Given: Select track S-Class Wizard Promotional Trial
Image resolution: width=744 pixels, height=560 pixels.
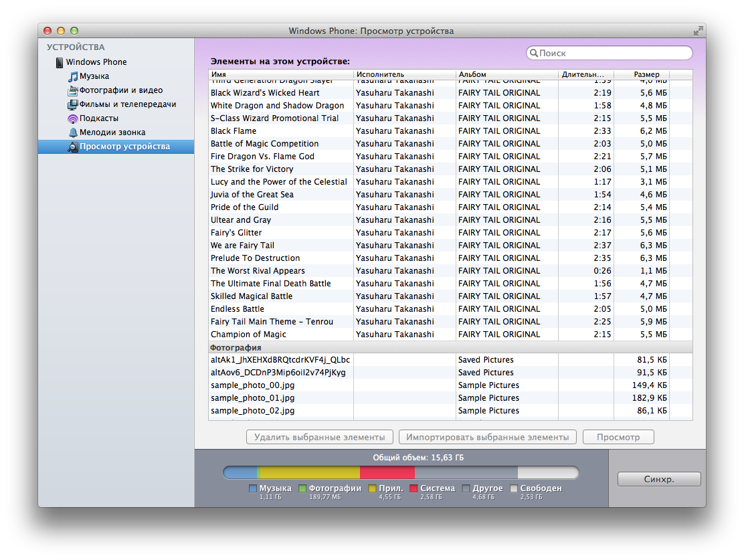Looking at the screenshot, I should click(x=450, y=118).
